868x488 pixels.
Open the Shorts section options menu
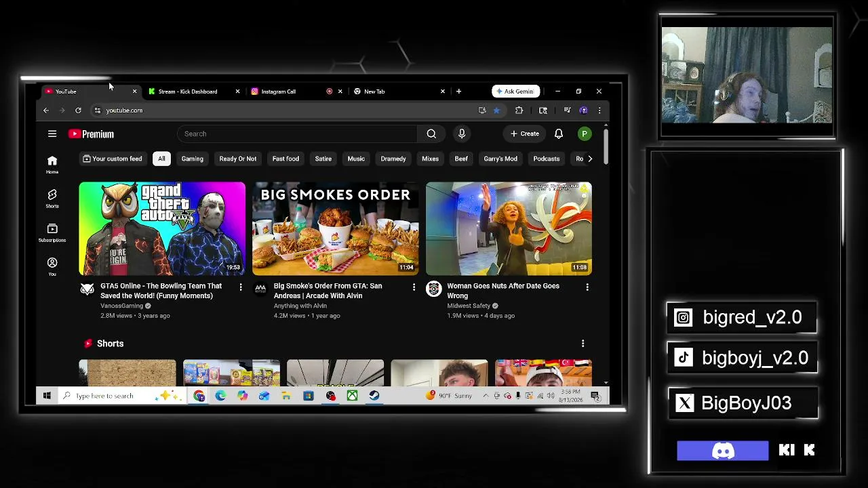tap(583, 344)
